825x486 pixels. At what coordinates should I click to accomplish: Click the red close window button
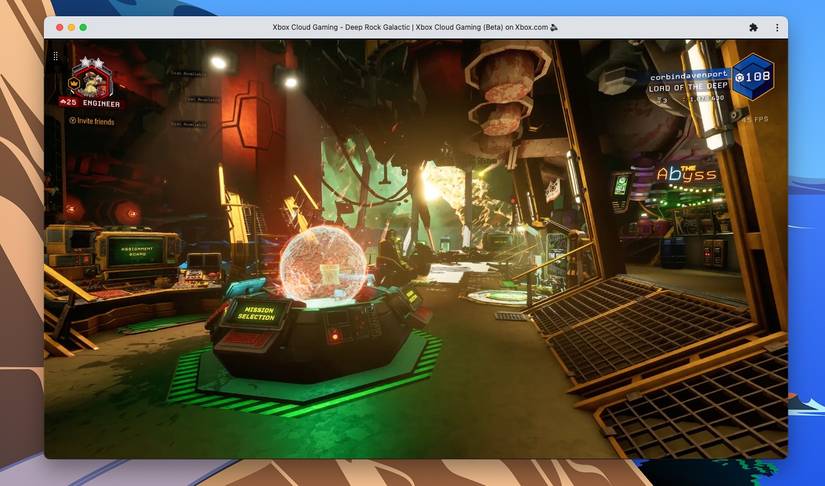(59, 27)
